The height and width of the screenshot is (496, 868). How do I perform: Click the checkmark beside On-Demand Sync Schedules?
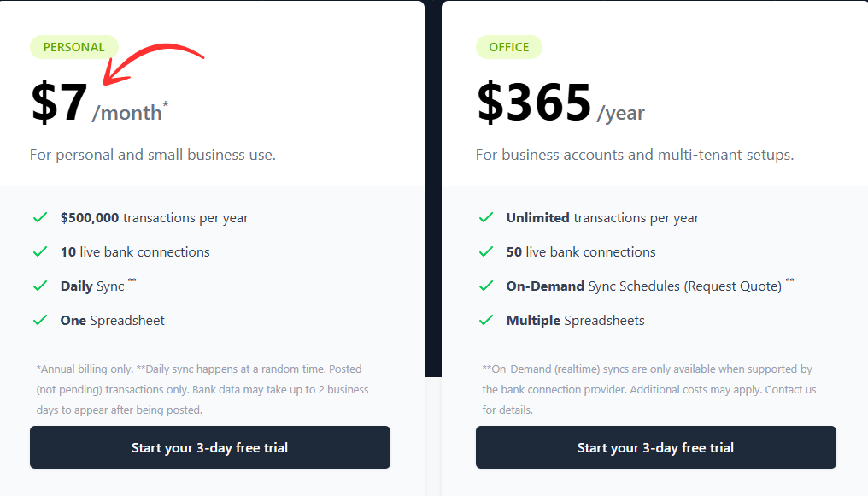485,286
